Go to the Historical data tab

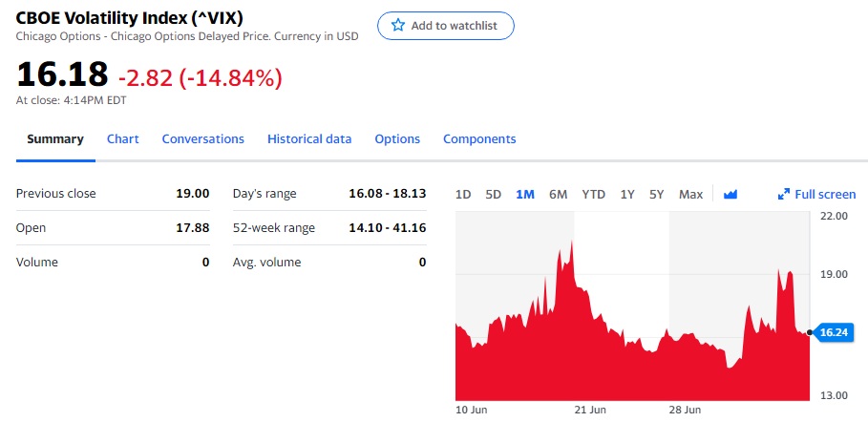point(309,139)
